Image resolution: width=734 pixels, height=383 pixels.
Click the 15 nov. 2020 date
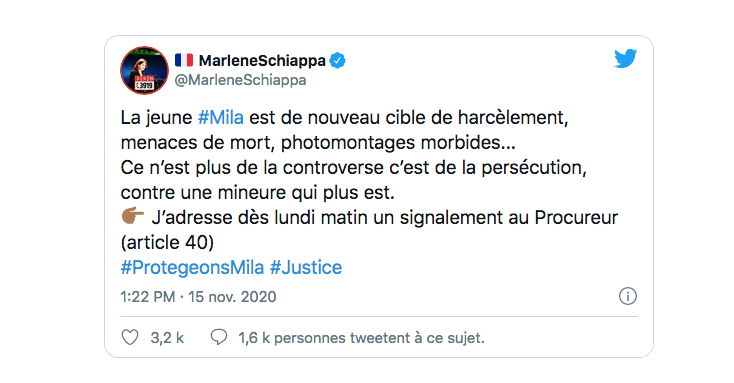pos(232,297)
